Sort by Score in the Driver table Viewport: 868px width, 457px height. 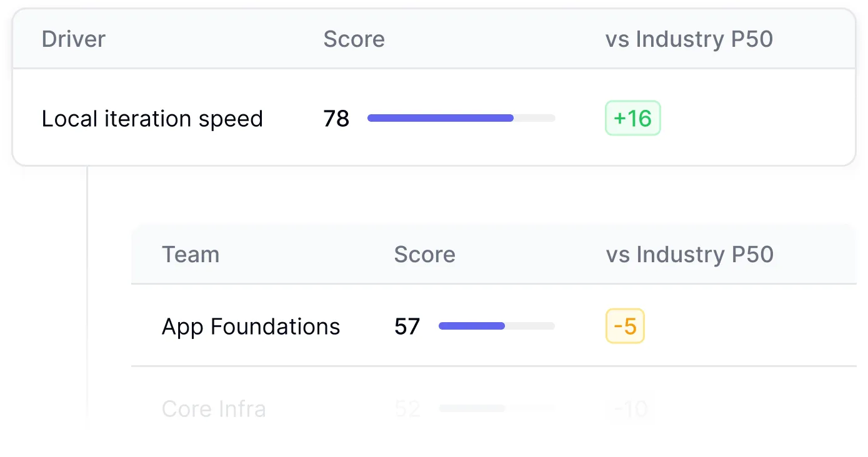(x=354, y=39)
